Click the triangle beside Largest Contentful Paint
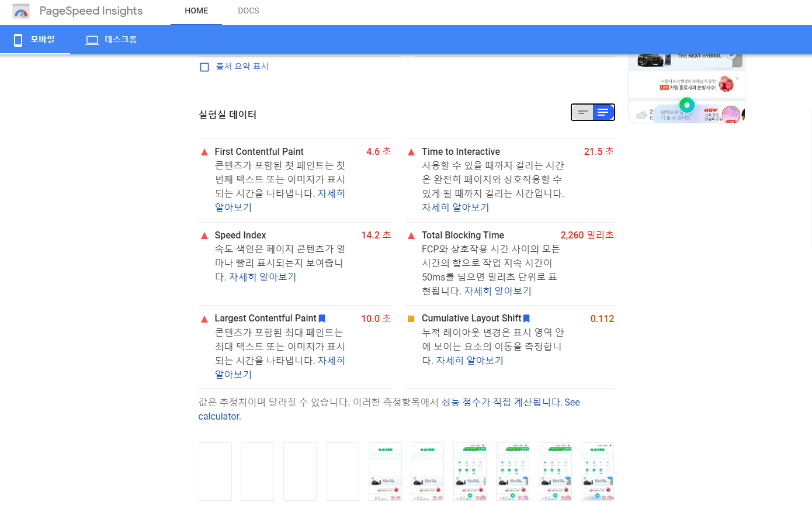This screenshot has width=812, height=509. 204,318
